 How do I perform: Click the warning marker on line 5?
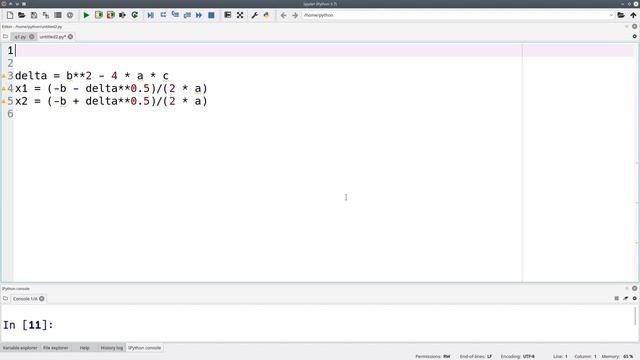coord(3,101)
